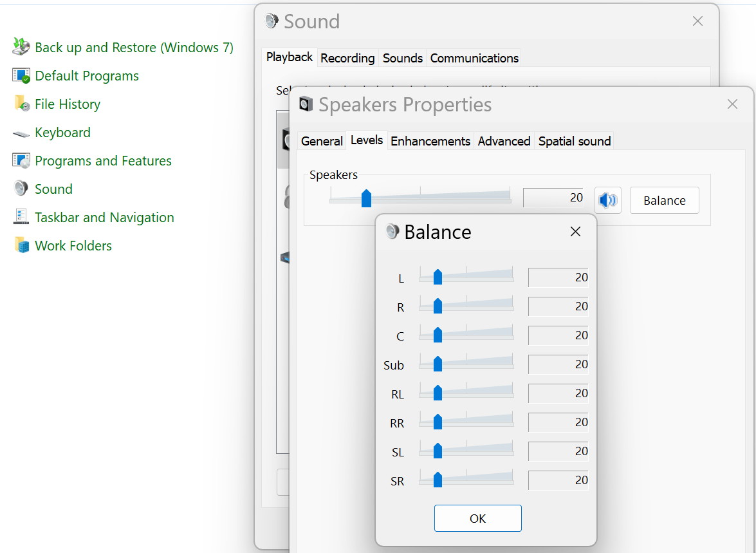This screenshot has height=553, width=756.
Task: Click the File History folder icon
Action: coord(21,104)
